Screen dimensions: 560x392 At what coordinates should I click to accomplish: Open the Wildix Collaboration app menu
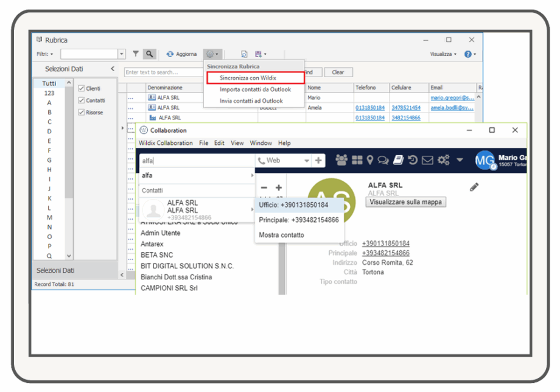166,143
